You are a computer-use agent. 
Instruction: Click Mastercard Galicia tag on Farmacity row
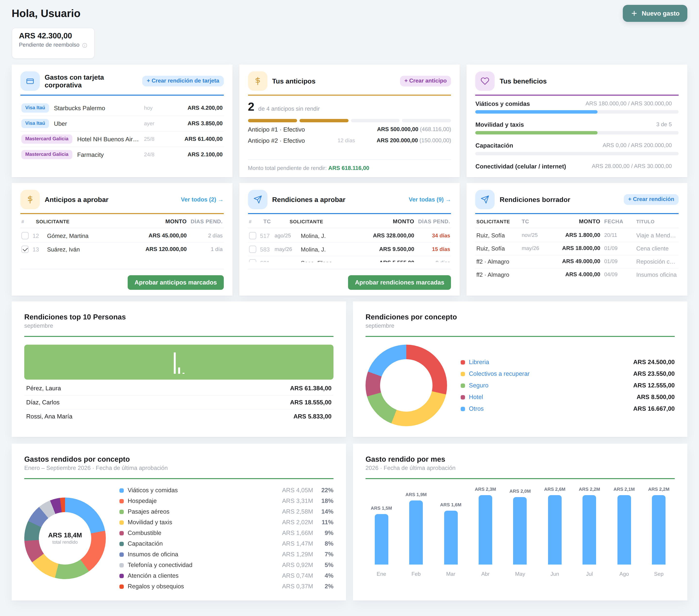click(x=47, y=155)
